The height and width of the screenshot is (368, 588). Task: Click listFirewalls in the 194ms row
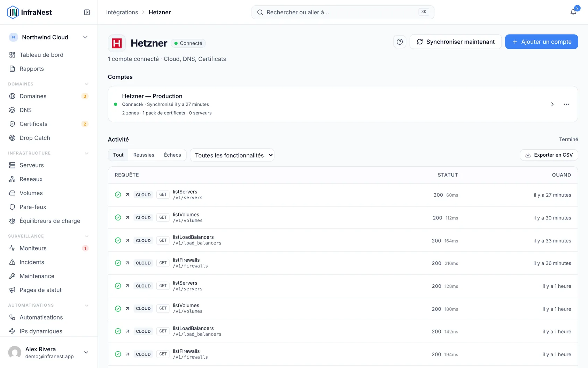pyautogui.click(x=186, y=351)
